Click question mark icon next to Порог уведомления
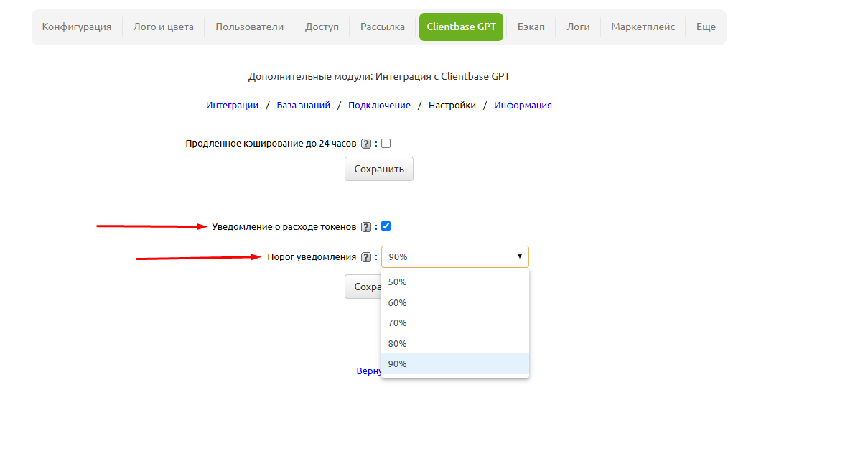868x469 pixels. click(x=366, y=257)
